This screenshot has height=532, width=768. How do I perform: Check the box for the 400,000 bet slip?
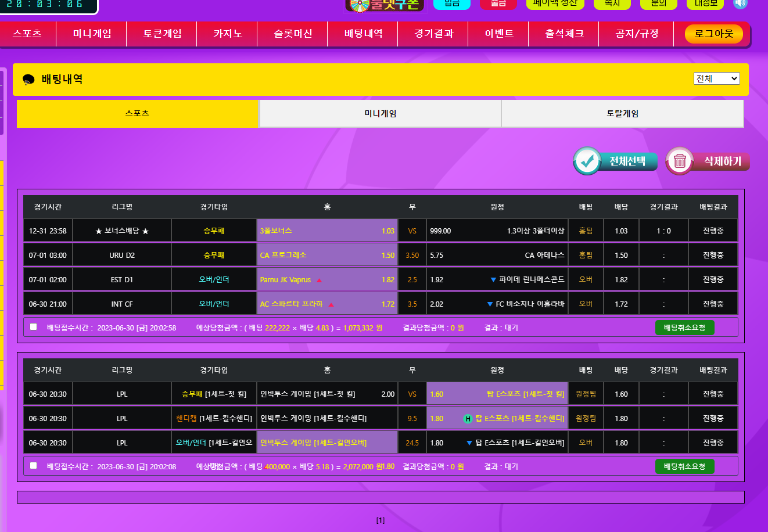point(34,466)
